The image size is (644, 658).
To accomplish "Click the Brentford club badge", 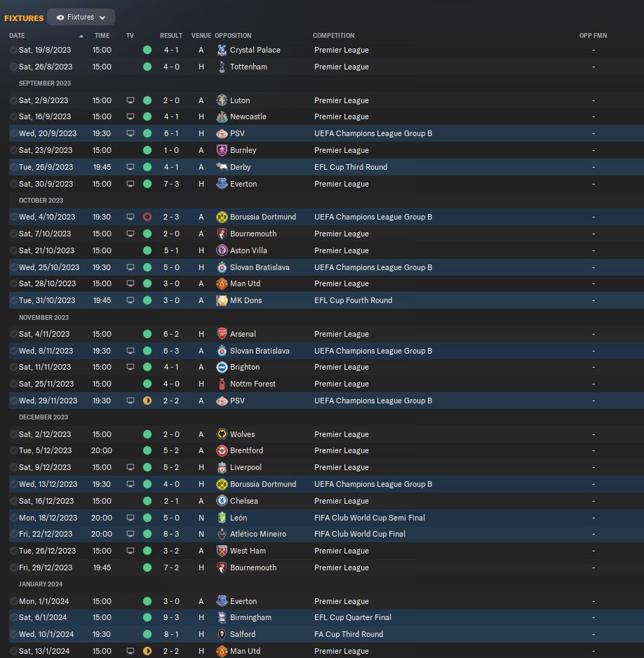I will (x=222, y=450).
